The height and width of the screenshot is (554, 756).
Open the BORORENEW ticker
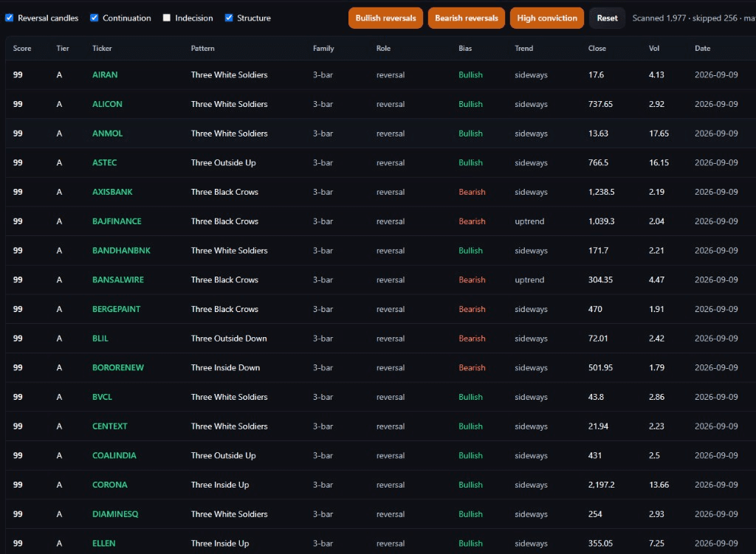tap(117, 367)
